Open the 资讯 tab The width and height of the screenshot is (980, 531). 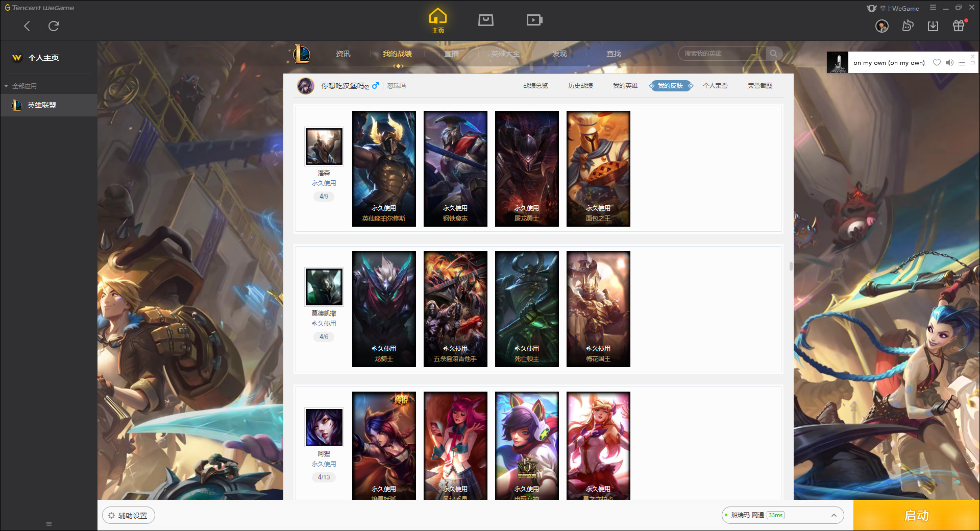(x=343, y=54)
